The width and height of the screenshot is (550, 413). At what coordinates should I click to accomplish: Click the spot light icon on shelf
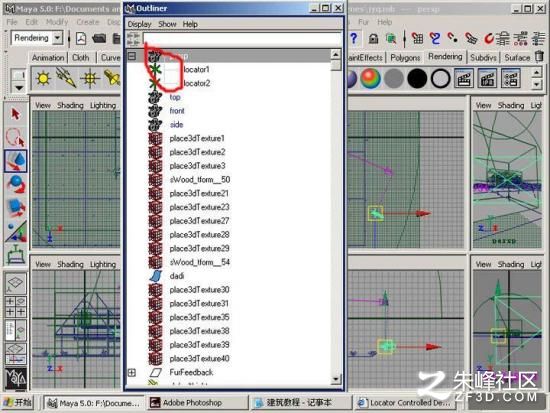[112, 78]
